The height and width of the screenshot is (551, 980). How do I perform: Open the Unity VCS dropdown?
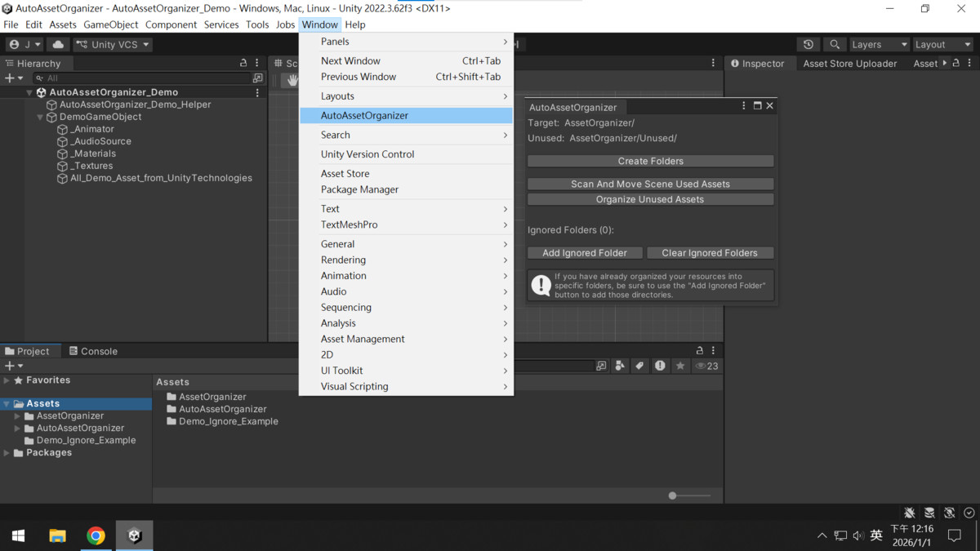[113, 45]
